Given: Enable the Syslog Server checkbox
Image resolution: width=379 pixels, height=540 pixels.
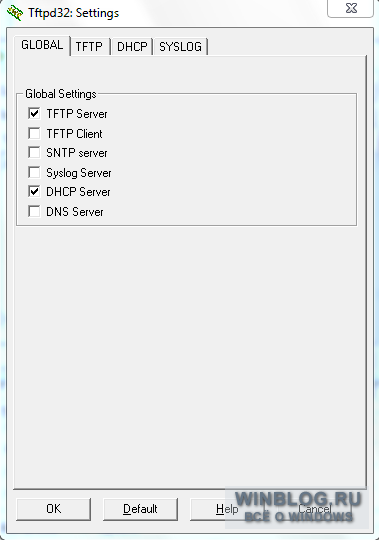Looking at the screenshot, I should tap(34, 172).
